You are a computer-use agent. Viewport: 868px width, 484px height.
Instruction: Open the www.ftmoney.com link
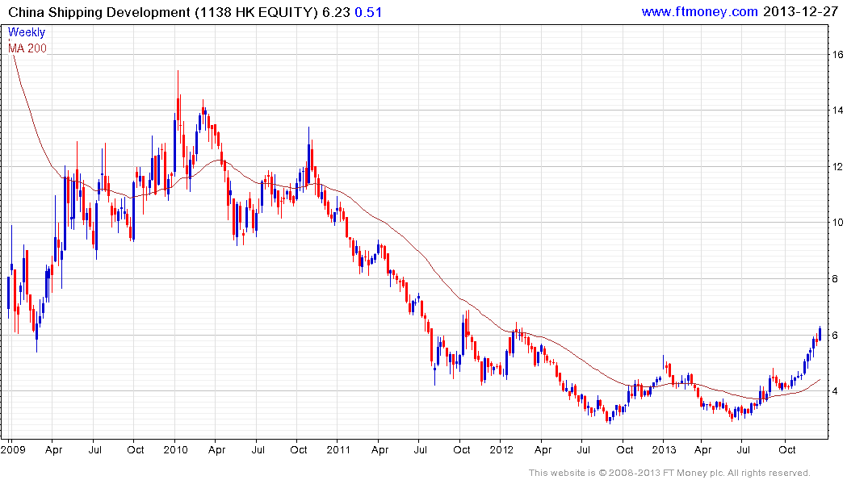pos(699,11)
